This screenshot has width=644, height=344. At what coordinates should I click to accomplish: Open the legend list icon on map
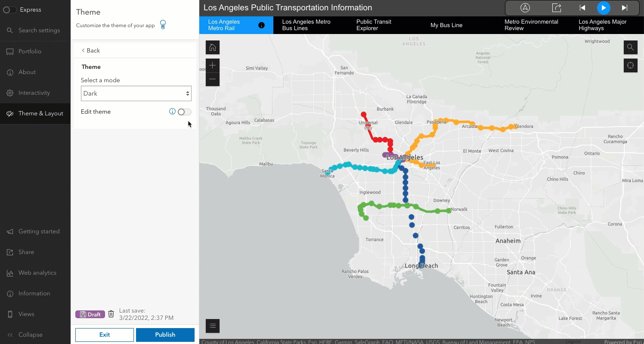[213, 326]
